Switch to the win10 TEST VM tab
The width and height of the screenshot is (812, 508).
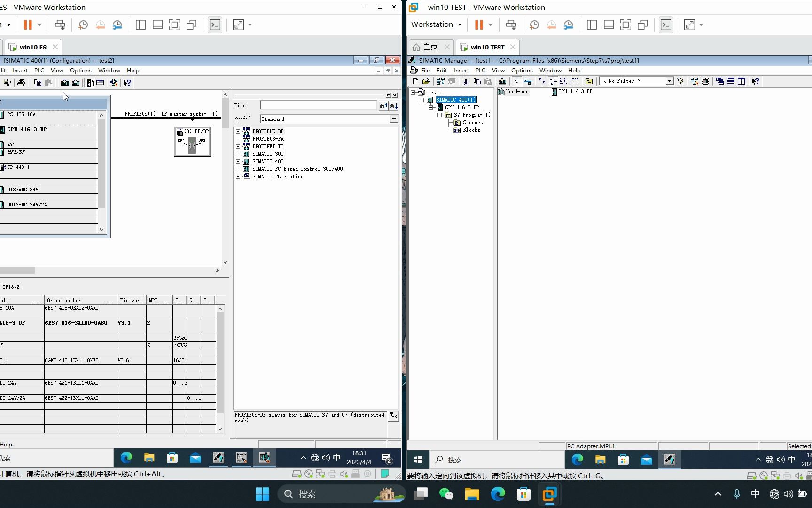point(487,47)
